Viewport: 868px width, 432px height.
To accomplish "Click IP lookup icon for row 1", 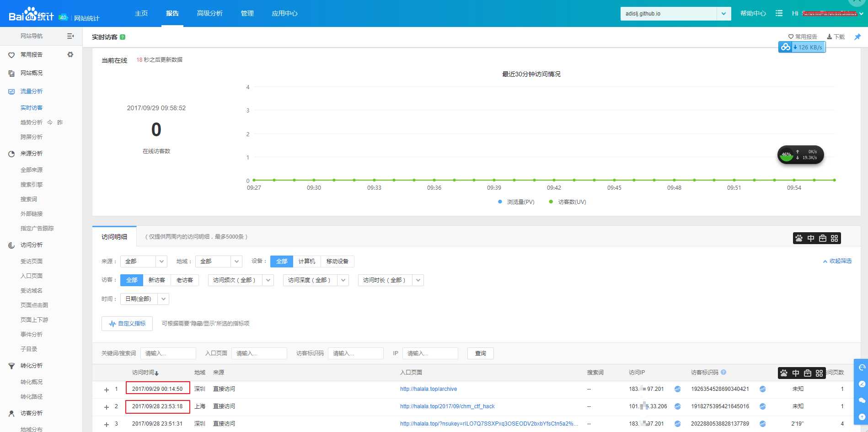I will [678, 389].
